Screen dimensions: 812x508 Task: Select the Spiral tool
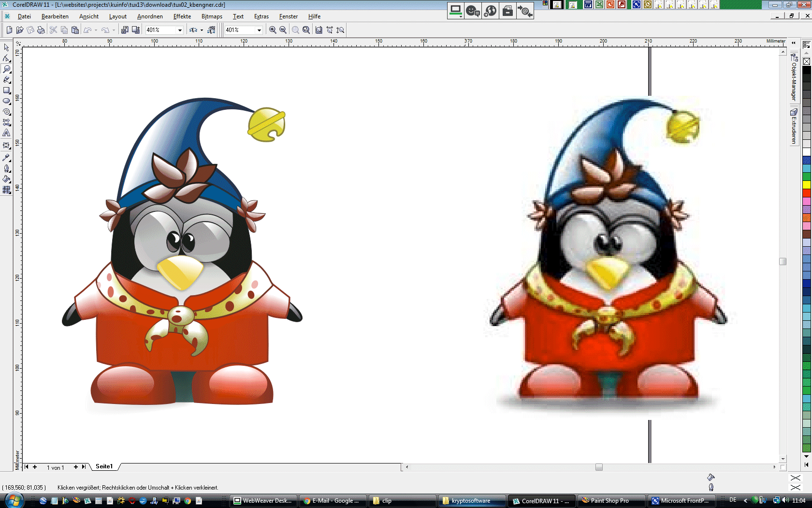point(6,111)
